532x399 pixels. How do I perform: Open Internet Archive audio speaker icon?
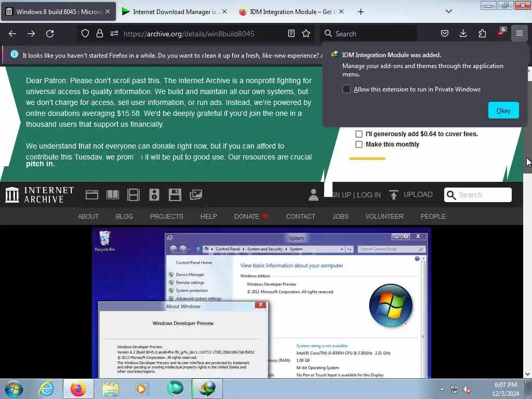[154, 195]
